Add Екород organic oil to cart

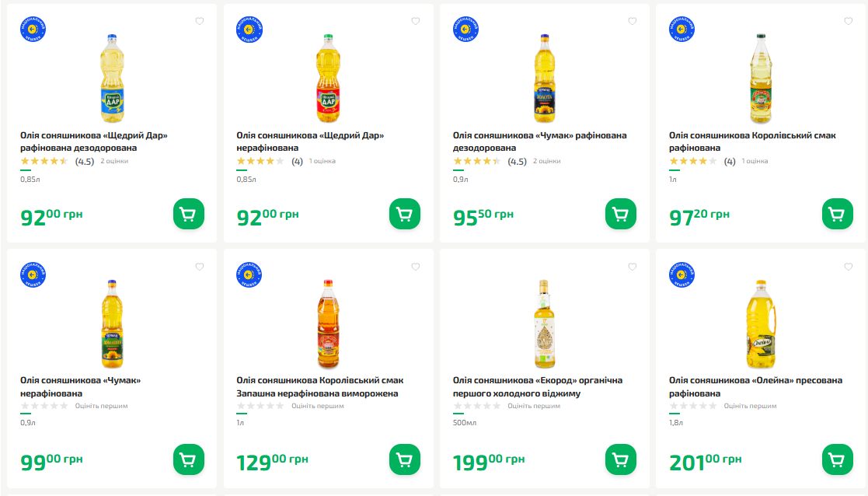(x=620, y=459)
